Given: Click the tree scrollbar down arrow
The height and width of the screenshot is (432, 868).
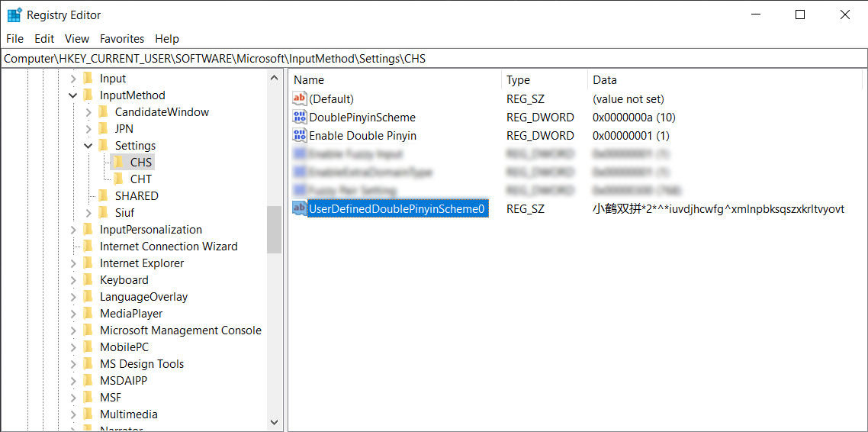Looking at the screenshot, I should [x=274, y=422].
